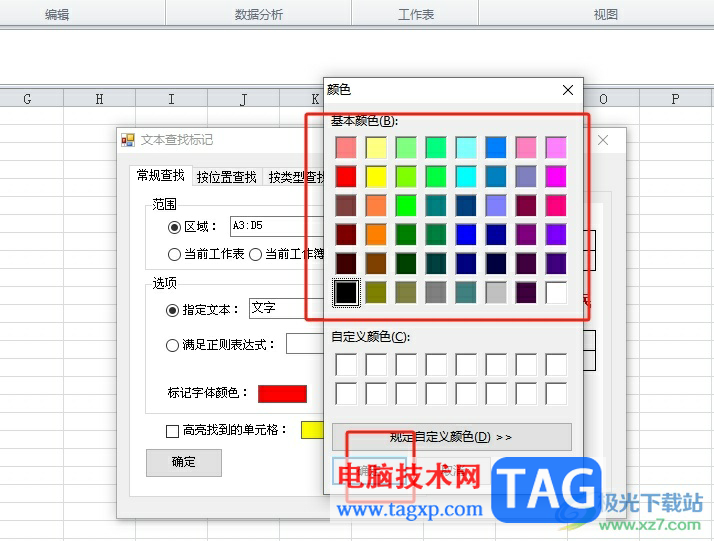Select the first empty custom color slot
714x541 pixels.
click(x=346, y=365)
